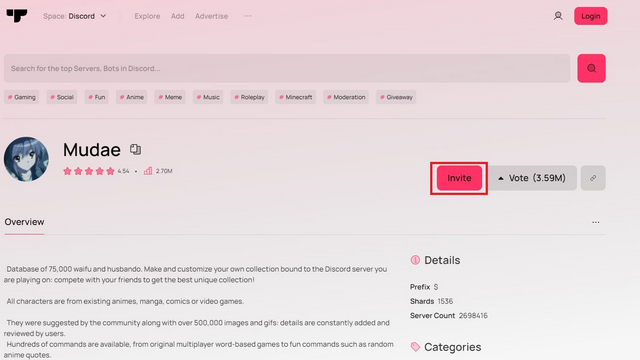The width and height of the screenshot is (640, 360).
Task: Select the Minecraft tag
Action: coord(296,97)
